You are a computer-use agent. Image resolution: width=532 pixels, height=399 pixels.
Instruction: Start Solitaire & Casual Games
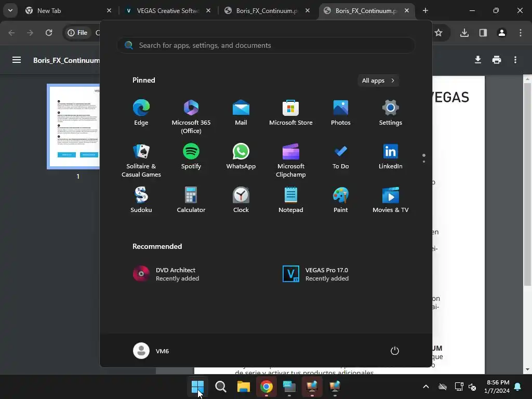point(141,161)
